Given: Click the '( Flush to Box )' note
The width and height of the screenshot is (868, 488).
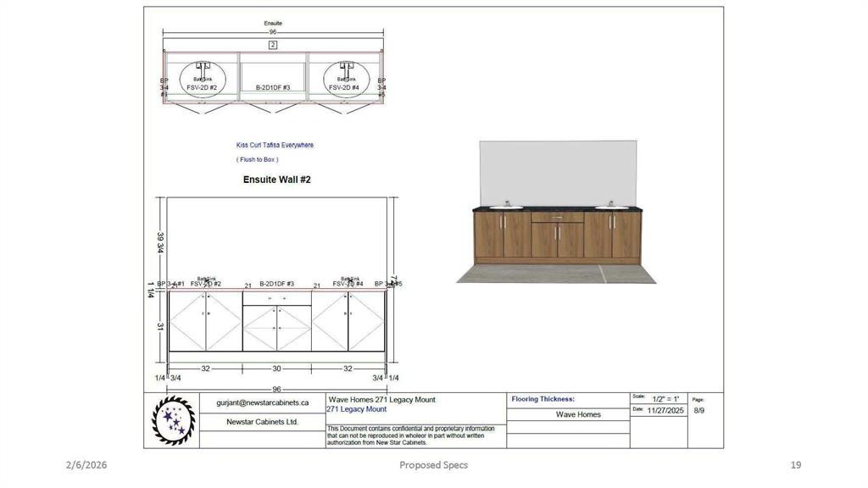Looking at the screenshot, I should point(258,159).
